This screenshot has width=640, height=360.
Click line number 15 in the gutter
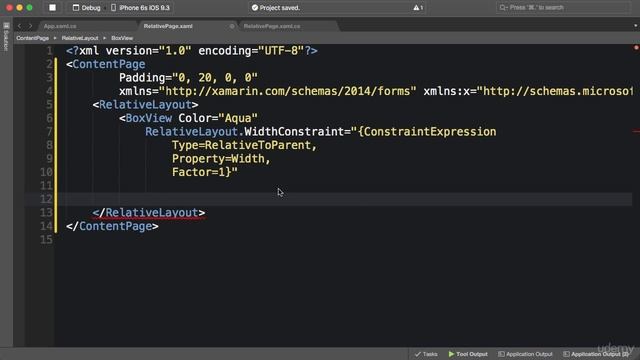coord(46,239)
